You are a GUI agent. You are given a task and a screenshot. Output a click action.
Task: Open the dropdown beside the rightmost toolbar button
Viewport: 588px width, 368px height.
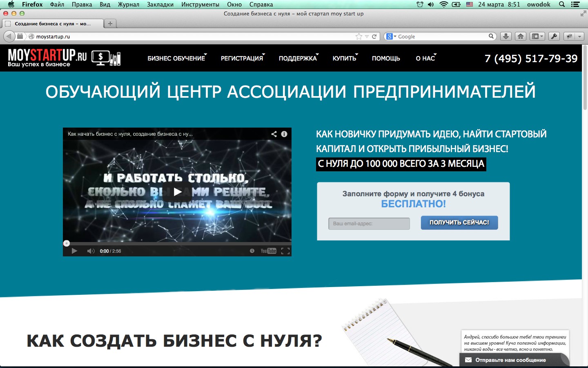[x=579, y=36]
